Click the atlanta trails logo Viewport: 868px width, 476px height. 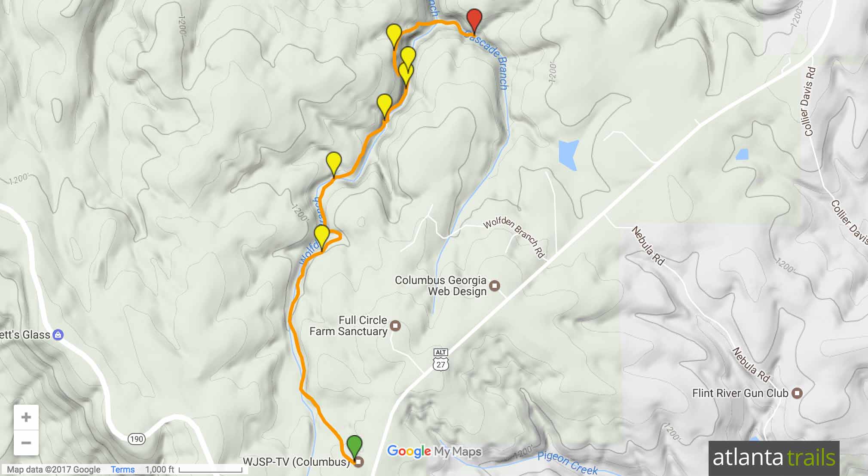774,458
